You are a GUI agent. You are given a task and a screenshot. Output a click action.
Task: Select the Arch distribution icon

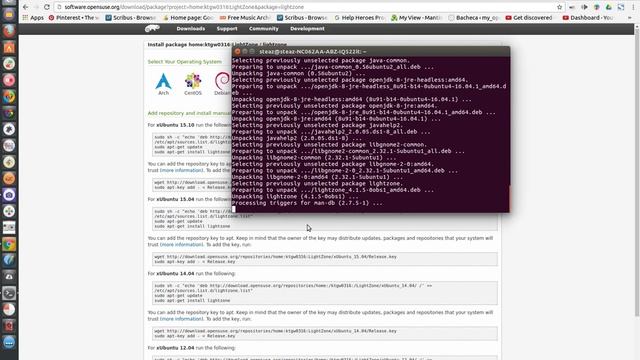pos(163,84)
